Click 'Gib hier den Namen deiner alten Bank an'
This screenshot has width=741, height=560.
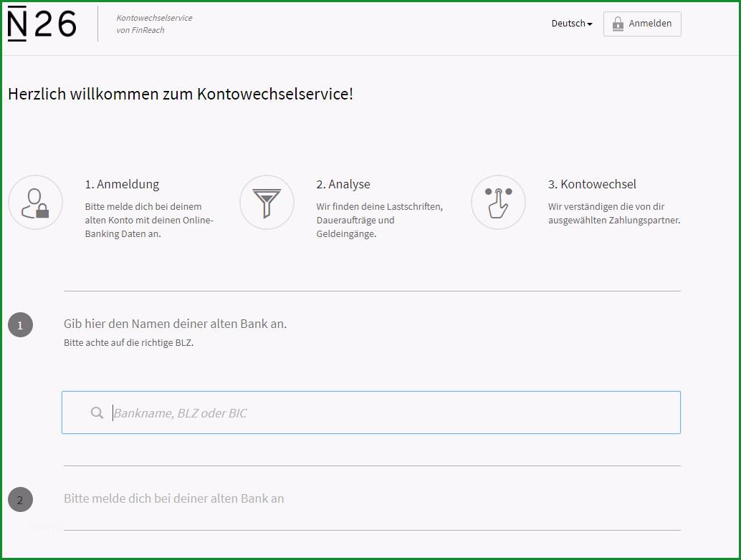[176, 324]
